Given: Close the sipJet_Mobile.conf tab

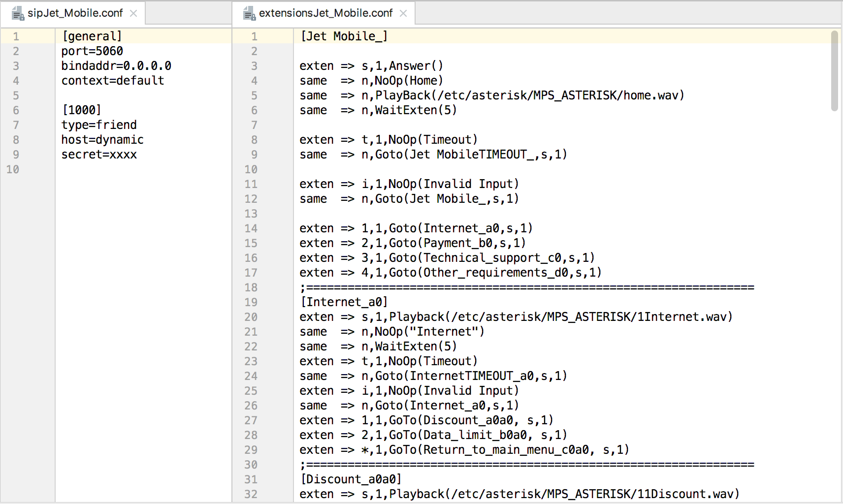Looking at the screenshot, I should [133, 13].
